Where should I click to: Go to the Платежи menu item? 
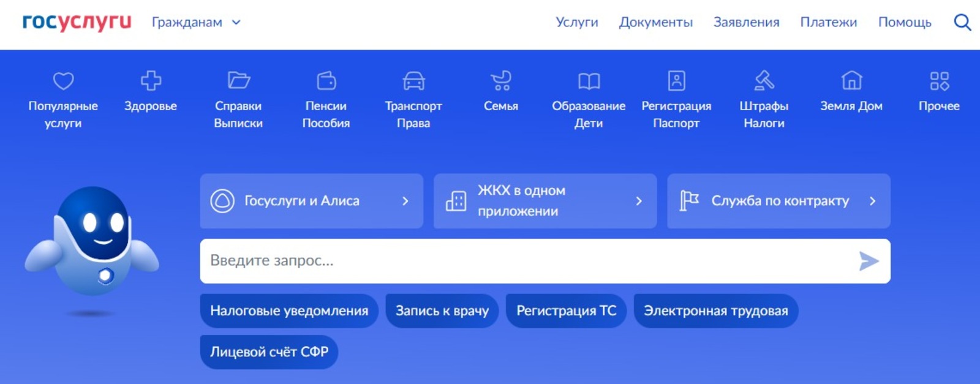tap(828, 23)
